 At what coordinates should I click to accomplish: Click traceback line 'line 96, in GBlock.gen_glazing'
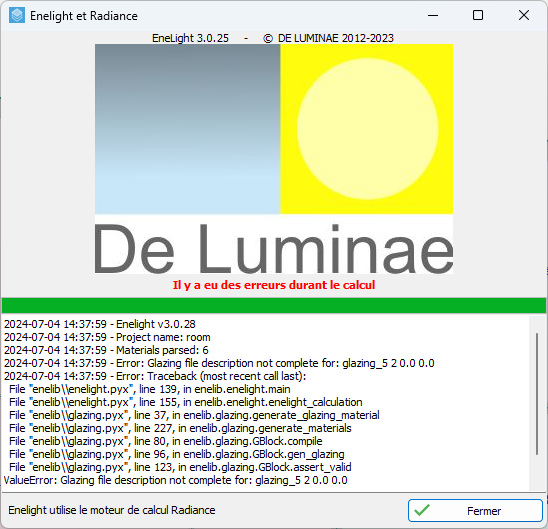tap(177, 454)
